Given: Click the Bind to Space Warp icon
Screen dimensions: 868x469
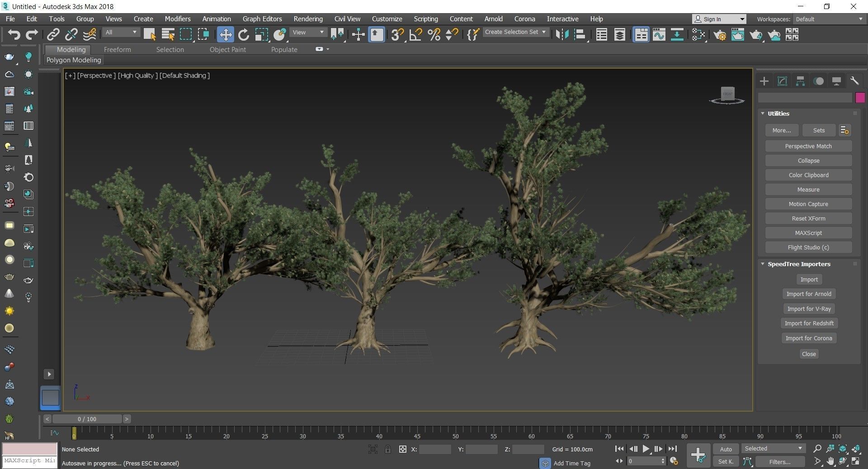Looking at the screenshot, I should pyautogui.click(x=90, y=35).
